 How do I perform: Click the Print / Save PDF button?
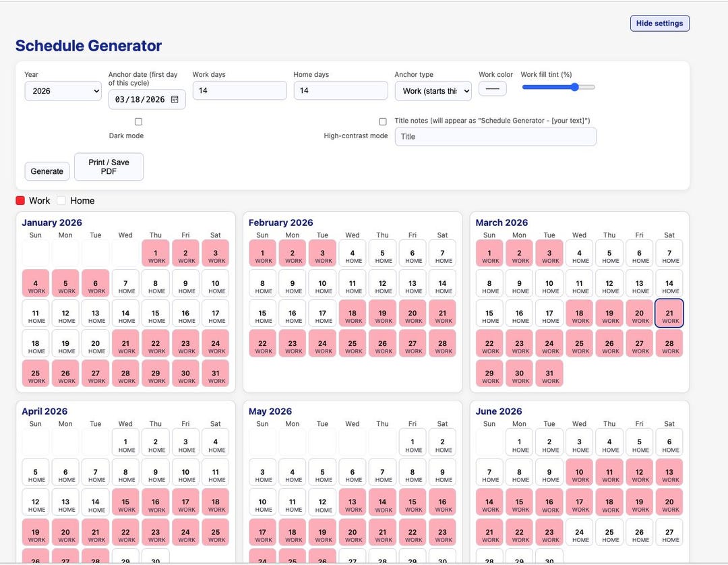pos(109,167)
